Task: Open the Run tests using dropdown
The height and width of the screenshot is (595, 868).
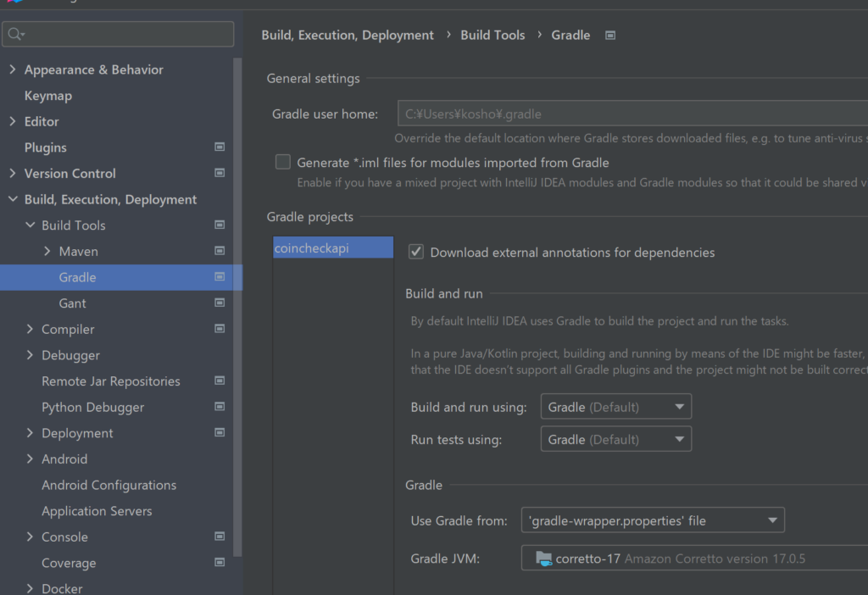Action: tap(615, 440)
